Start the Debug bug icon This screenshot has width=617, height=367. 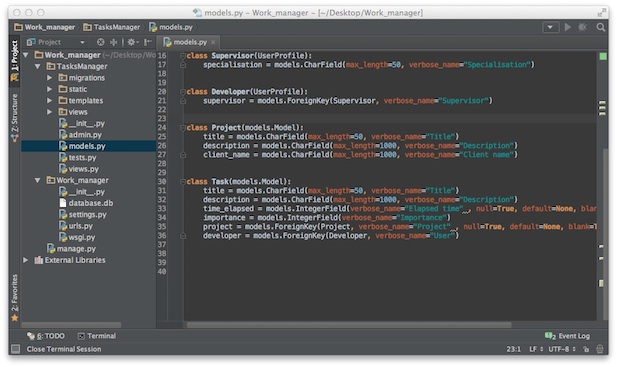583,27
